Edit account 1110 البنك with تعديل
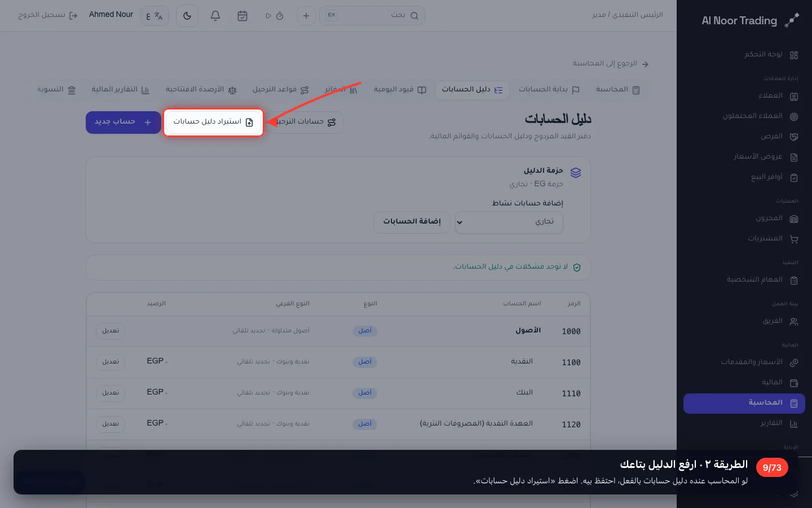The image size is (812, 508). (111, 393)
